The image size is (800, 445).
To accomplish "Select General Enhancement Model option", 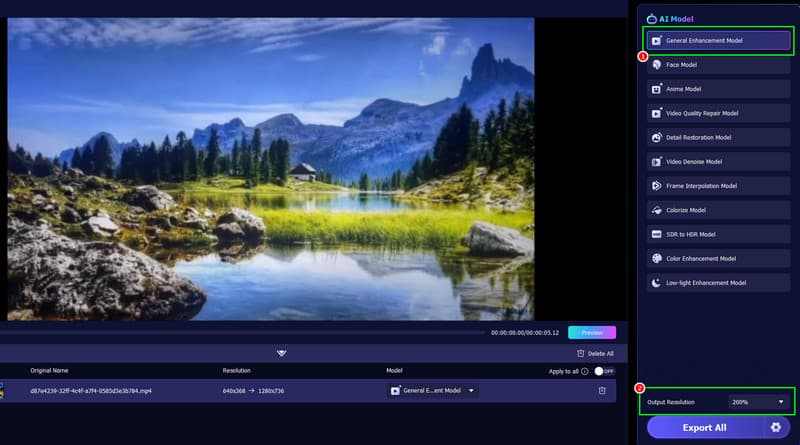I will 718,41.
